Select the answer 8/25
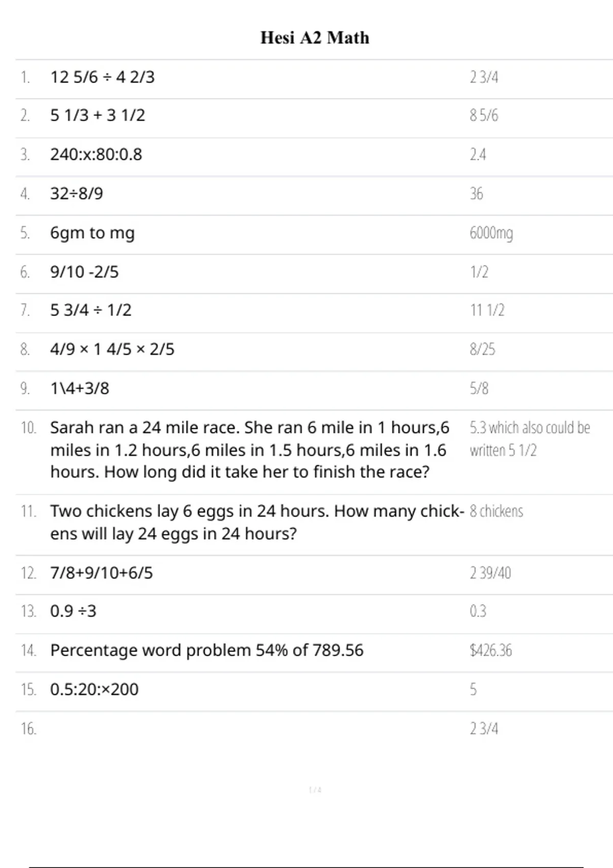The image size is (613, 868). pos(482,349)
